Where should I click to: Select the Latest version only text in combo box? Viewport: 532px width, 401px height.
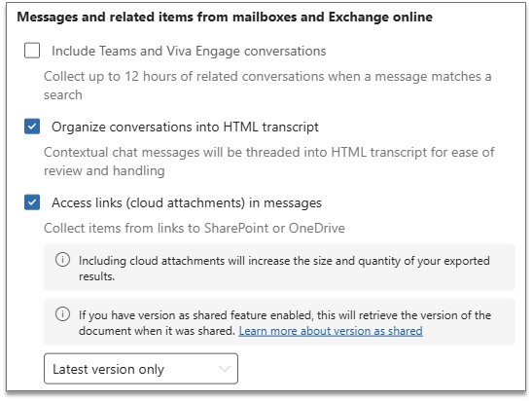[108, 369]
